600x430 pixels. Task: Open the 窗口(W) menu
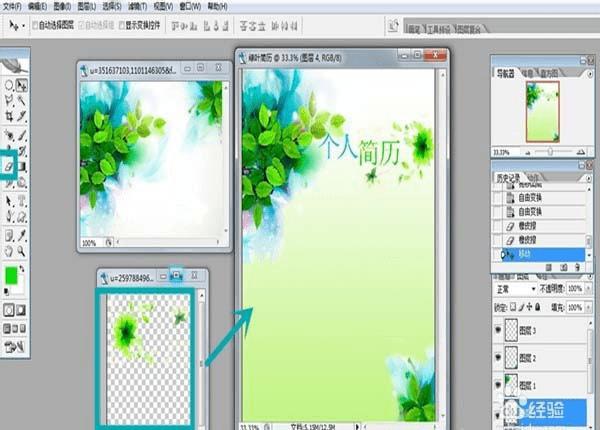click(x=190, y=7)
